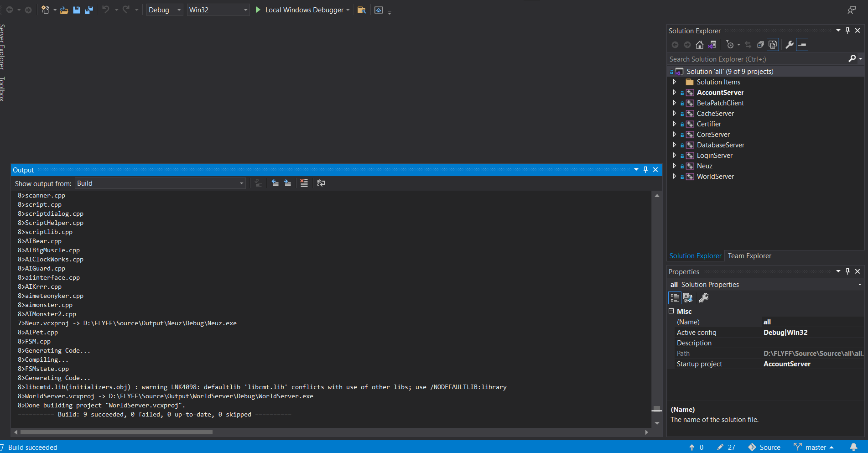This screenshot has width=868, height=453.
Task: Toggle auto-hide pin on Solution Explorer
Action: pos(847,31)
